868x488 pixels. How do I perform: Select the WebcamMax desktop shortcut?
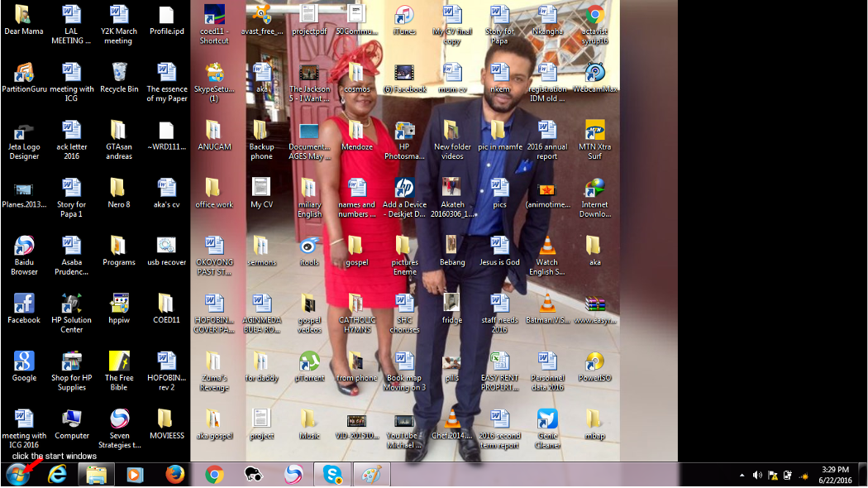[x=594, y=73]
